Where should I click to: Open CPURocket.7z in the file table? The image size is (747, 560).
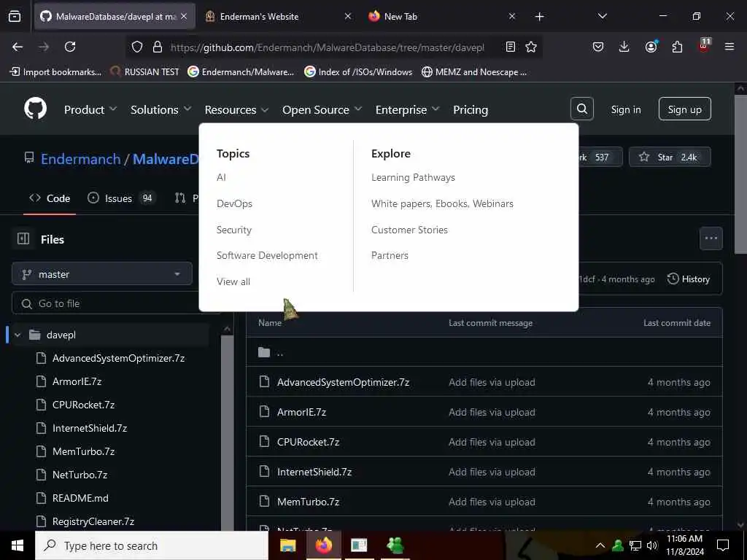309,442
